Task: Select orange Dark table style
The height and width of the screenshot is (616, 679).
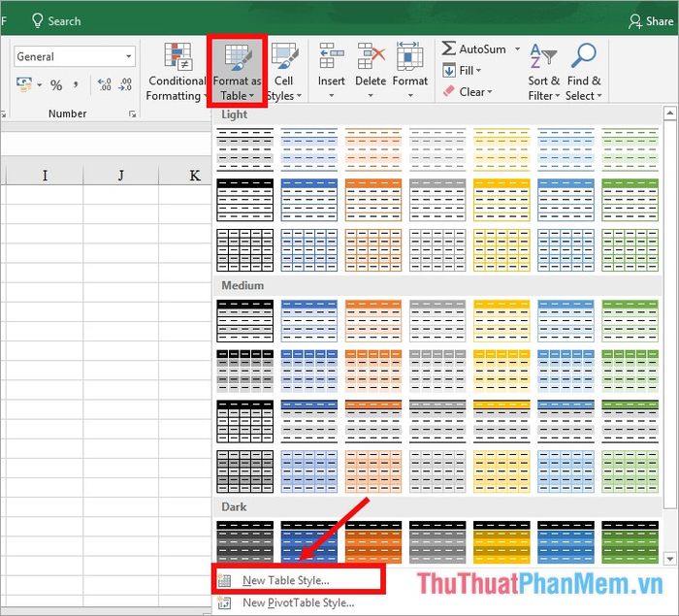Action: pos(373,542)
